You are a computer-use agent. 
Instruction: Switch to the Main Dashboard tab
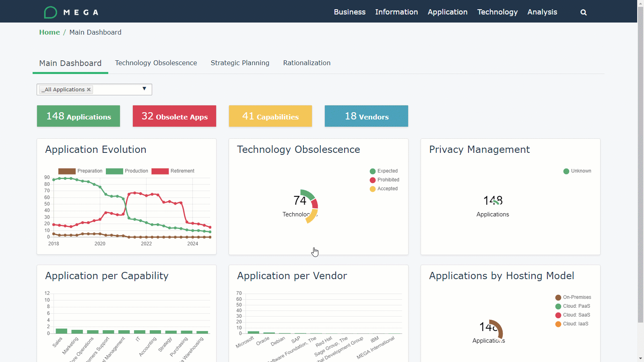[x=70, y=63]
